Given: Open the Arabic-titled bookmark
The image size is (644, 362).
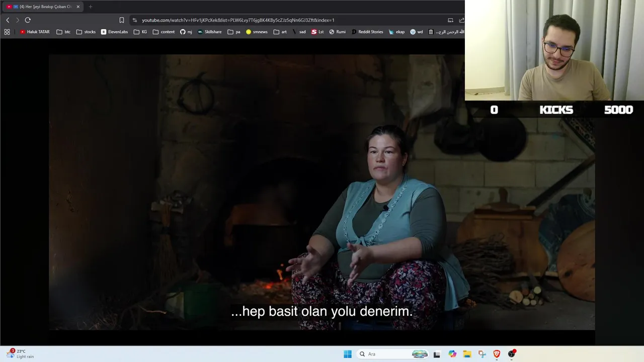Looking at the screenshot, I should [x=446, y=32].
